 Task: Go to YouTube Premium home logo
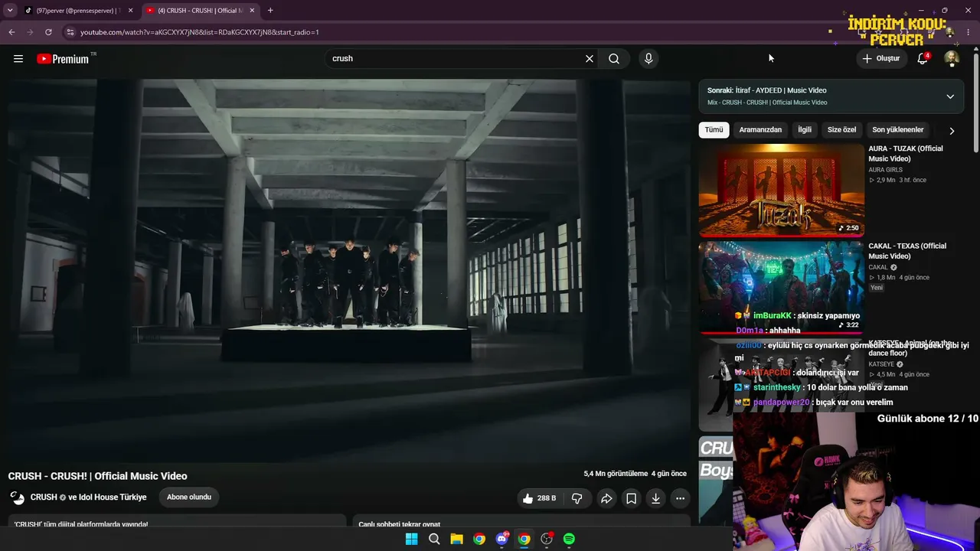tap(64, 59)
